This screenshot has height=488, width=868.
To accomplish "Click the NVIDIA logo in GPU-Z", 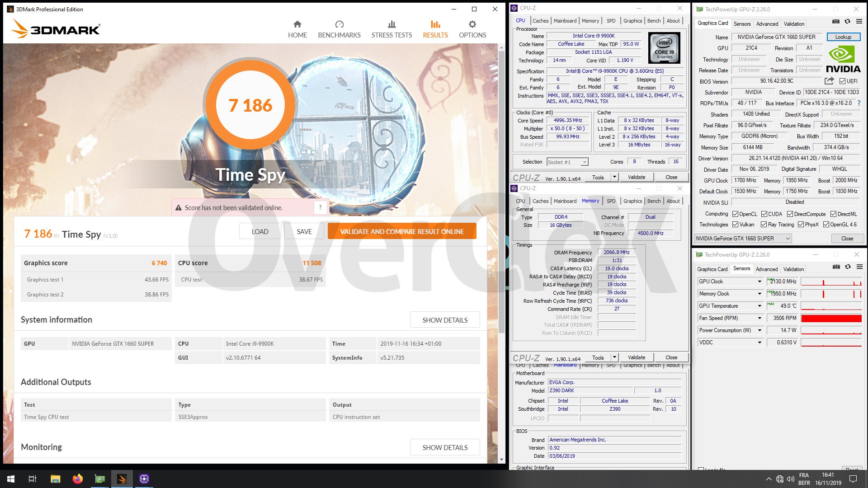I will point(843,59).
